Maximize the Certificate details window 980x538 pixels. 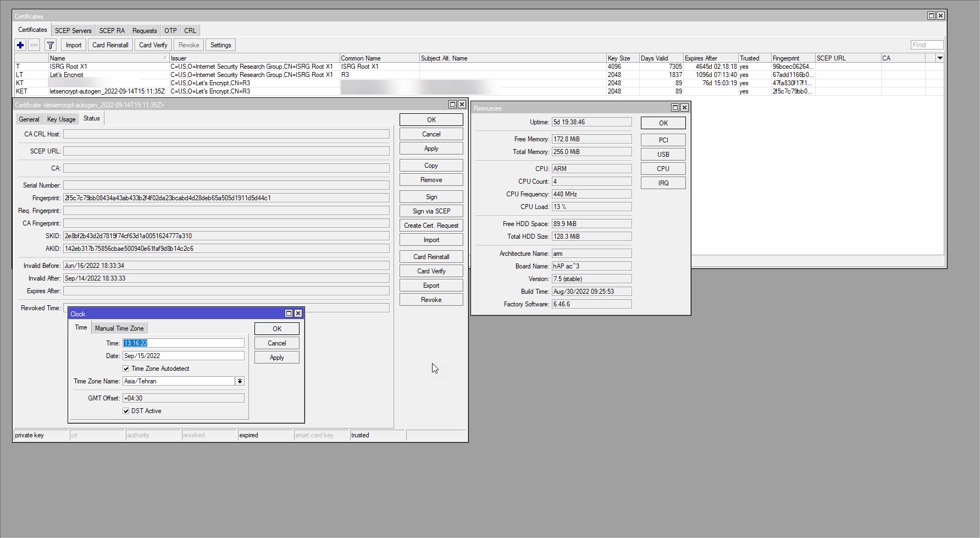point(452,105)
